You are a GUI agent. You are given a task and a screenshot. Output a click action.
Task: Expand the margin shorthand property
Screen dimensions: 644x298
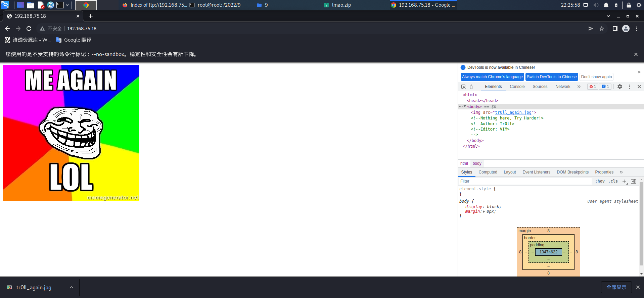(484, 212)
